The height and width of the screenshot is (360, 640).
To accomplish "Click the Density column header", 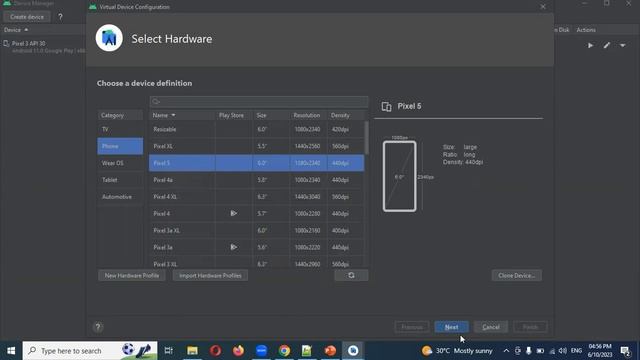I will [x=345, y=116].
